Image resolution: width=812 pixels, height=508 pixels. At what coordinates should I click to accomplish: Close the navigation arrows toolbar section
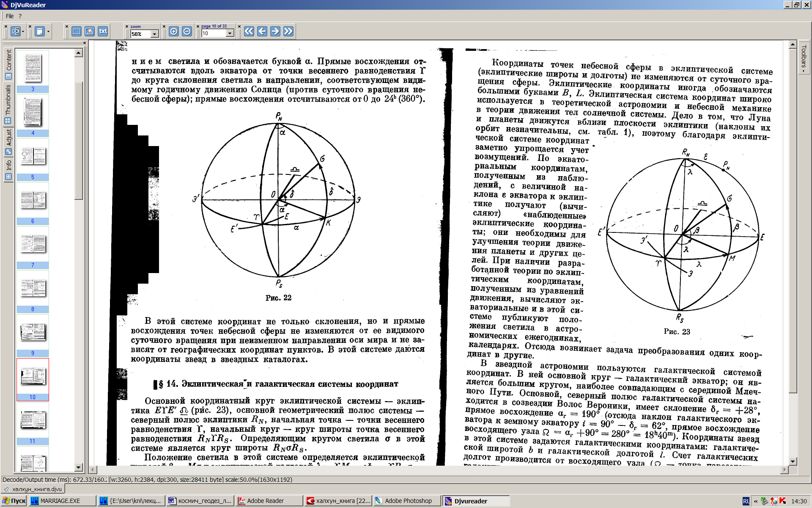(239, 26)
